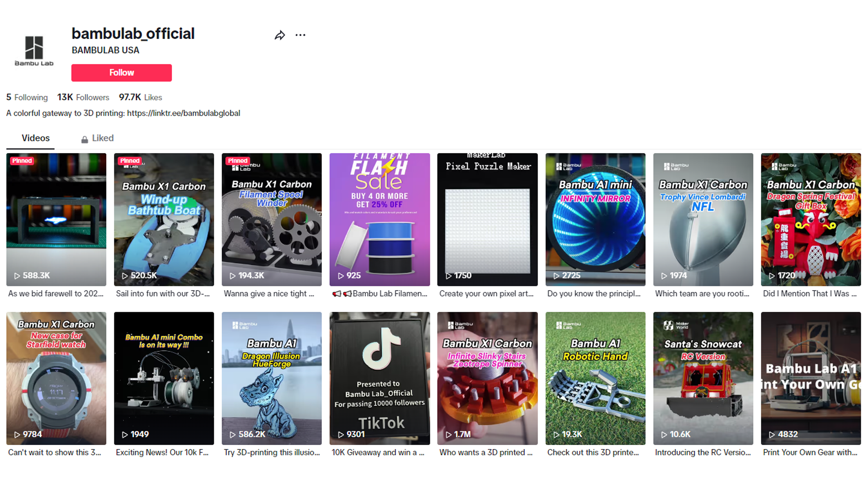The image size is (868, 488).
Task: Open the Trophy Vince Lombardi NFL video
Action: coord(703,220)
